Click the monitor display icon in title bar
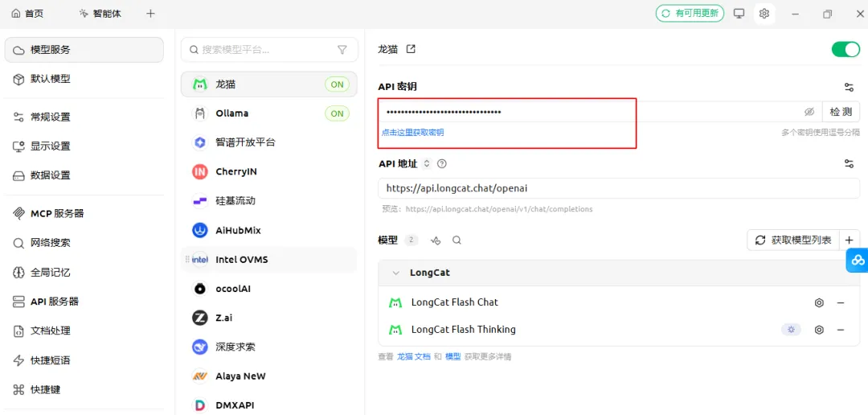This screenshot has width=868, height=415. (739, 14)
